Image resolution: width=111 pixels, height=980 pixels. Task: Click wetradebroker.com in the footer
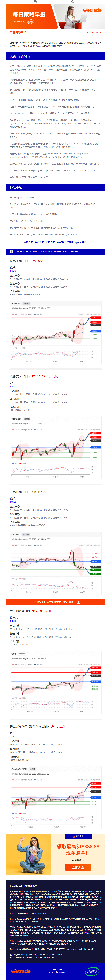point(57,972)
